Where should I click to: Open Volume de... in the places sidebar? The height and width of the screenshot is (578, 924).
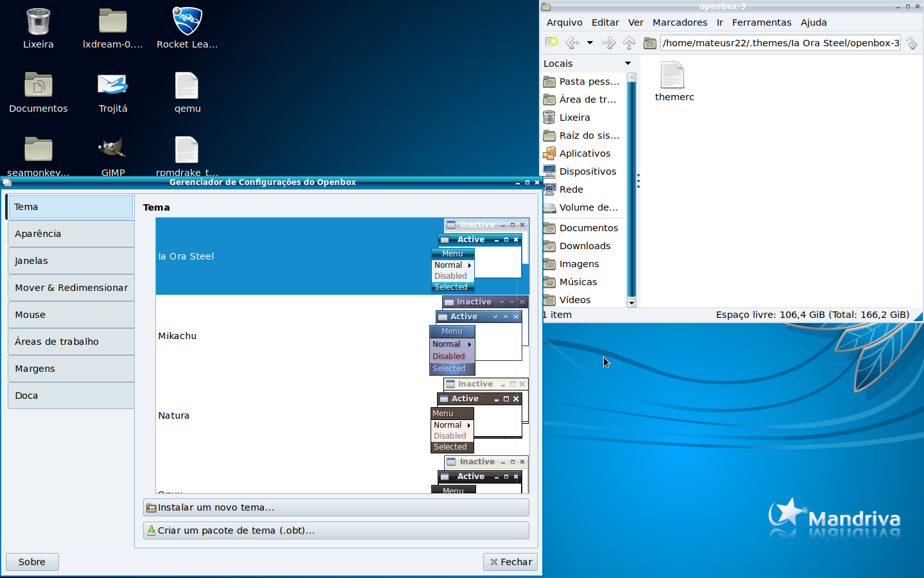(583, 207)
